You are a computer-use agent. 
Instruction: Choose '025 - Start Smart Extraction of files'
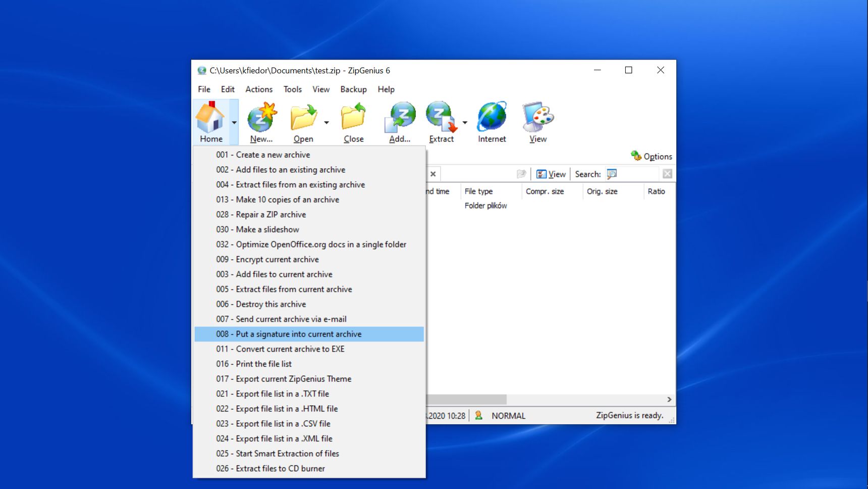point(309,454)
